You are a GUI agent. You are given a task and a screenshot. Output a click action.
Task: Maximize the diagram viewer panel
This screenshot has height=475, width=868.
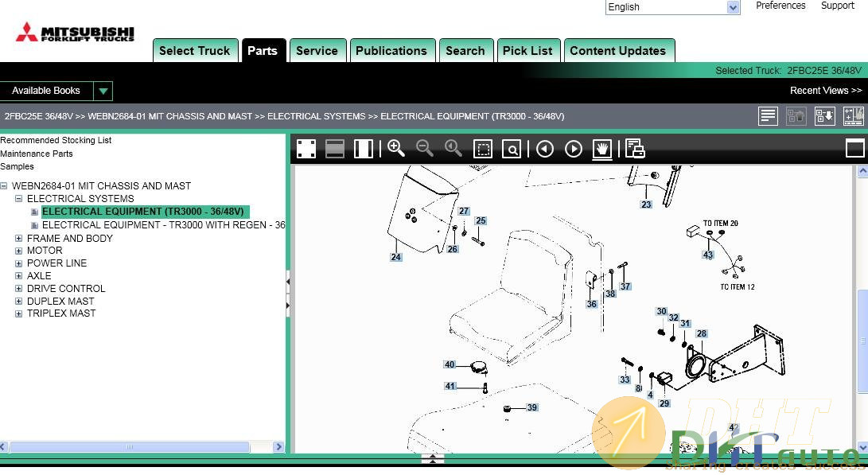tap(854, 148)
